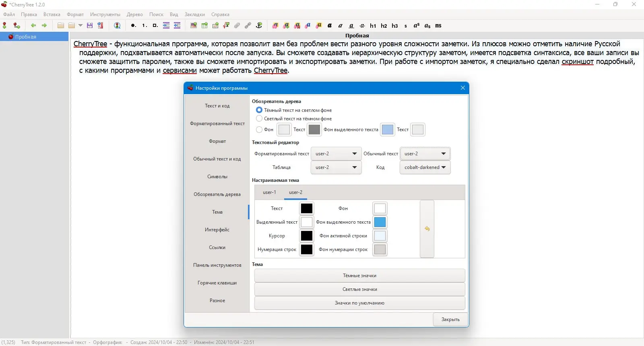
Task: Apply h2 heading style
Action: coord(384,25)
